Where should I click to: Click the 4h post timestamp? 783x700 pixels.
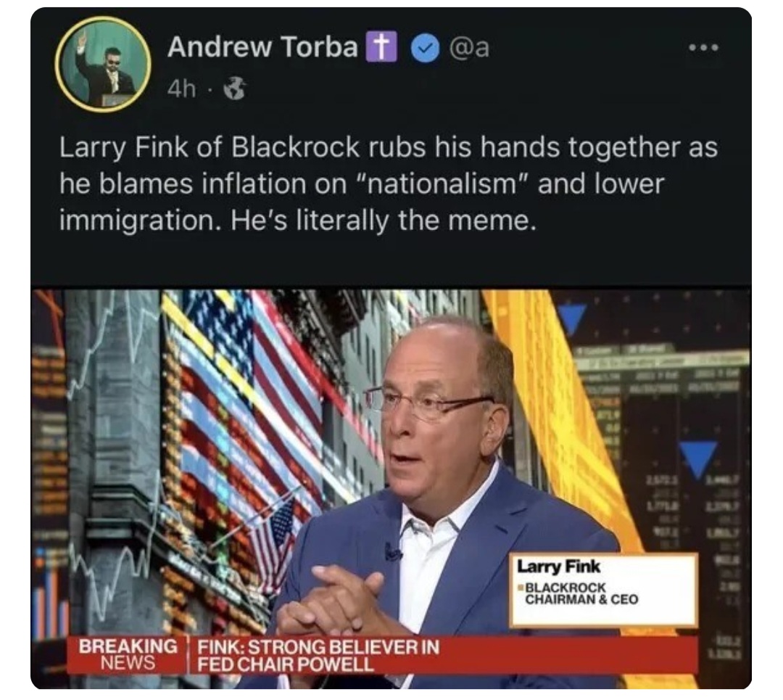tap(181, 89)
